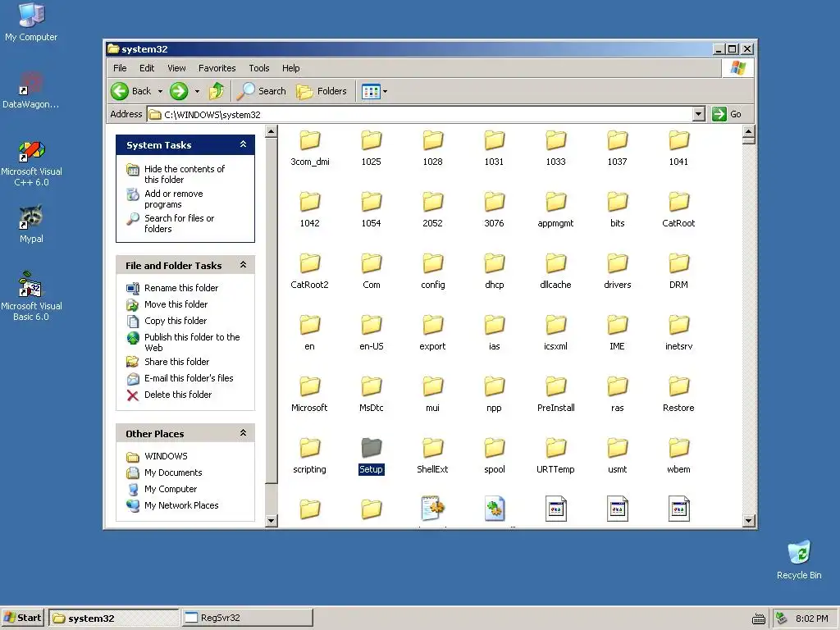The height and width of the screenshot is (630, 840).
Task: Open the View menu
Action: 176,68
